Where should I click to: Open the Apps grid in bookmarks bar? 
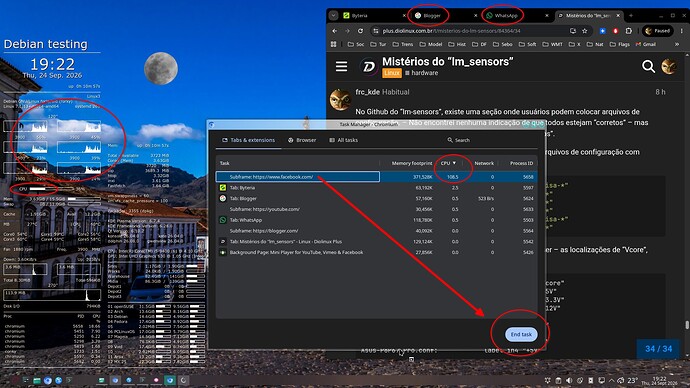pyautogui.click(x=334, y=44)
